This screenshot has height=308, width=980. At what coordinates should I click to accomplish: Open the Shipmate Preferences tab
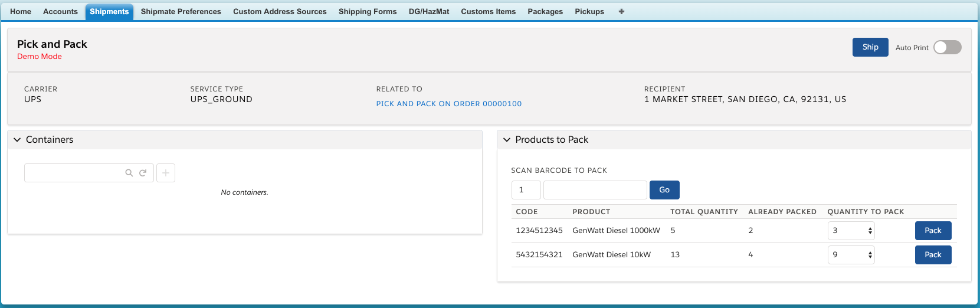181,12
